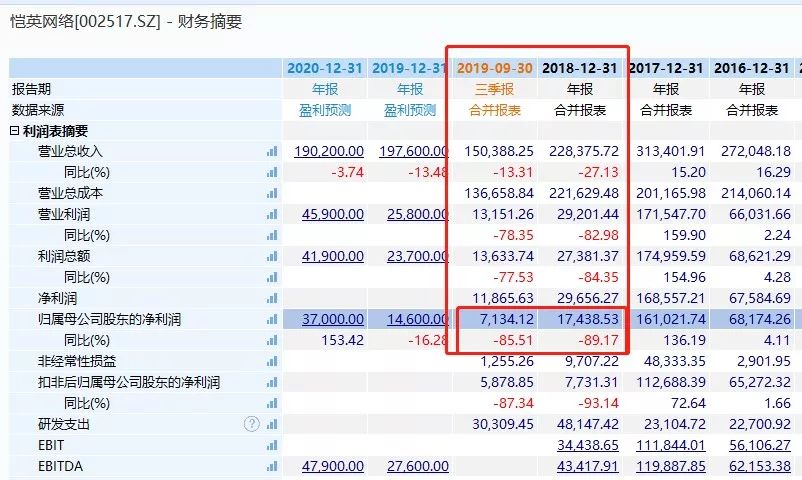Open EBIT 2016 value link 56,106.27
The height and width of the screenshot is (480, 802).
pos(760,445)
